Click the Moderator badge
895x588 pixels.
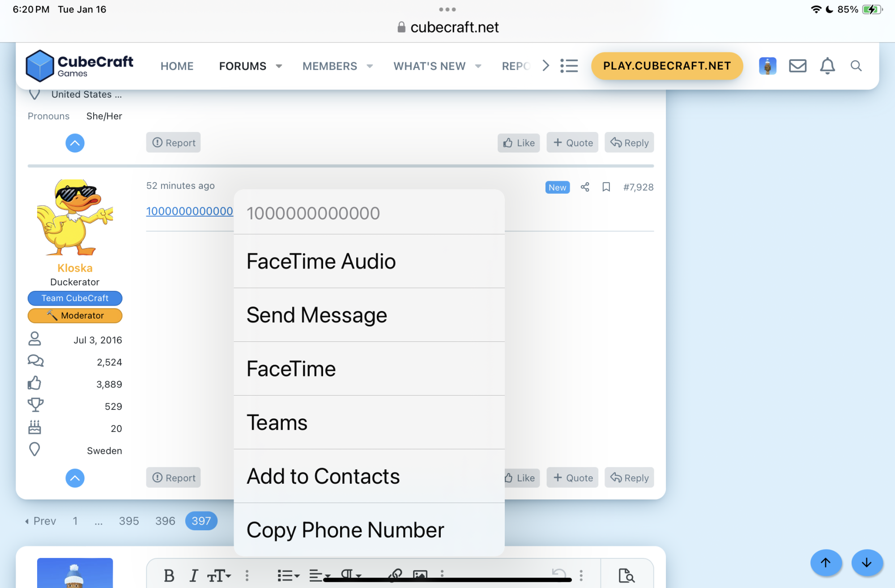click(x=75, y=315)
